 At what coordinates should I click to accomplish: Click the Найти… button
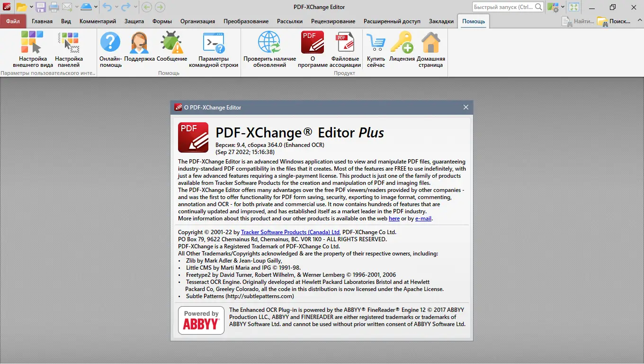(x=578, y=21)
